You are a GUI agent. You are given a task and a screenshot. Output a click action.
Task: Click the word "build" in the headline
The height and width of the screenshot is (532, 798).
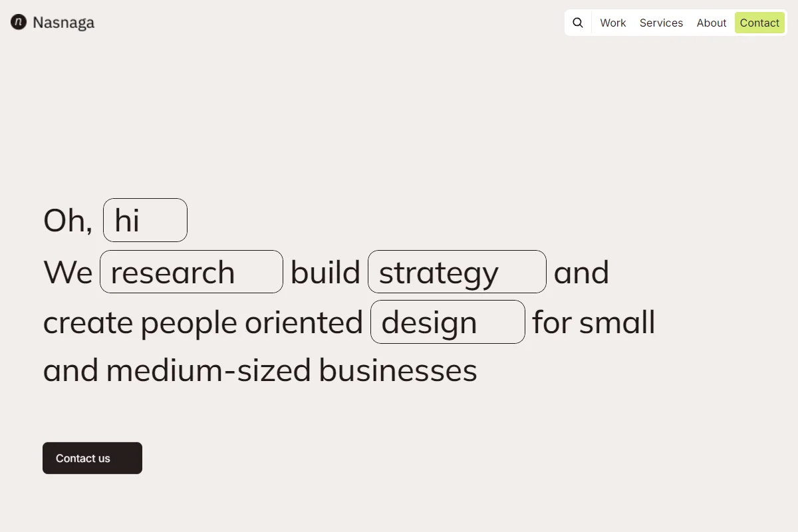coord(325,272)
